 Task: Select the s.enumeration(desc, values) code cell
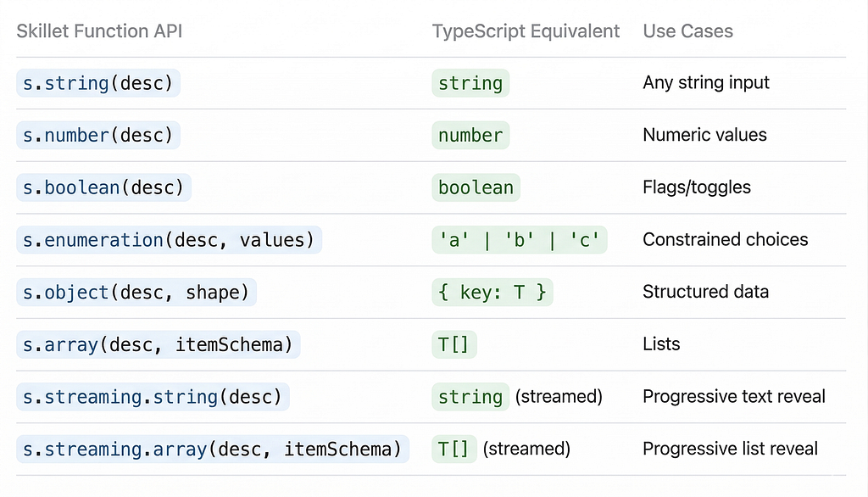(169, 240)
